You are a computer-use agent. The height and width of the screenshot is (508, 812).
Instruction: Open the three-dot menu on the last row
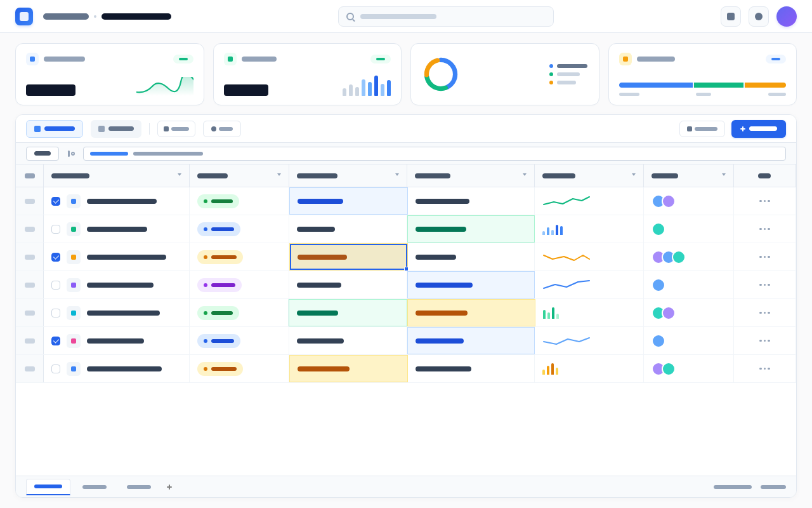click(x=764, y=369)
